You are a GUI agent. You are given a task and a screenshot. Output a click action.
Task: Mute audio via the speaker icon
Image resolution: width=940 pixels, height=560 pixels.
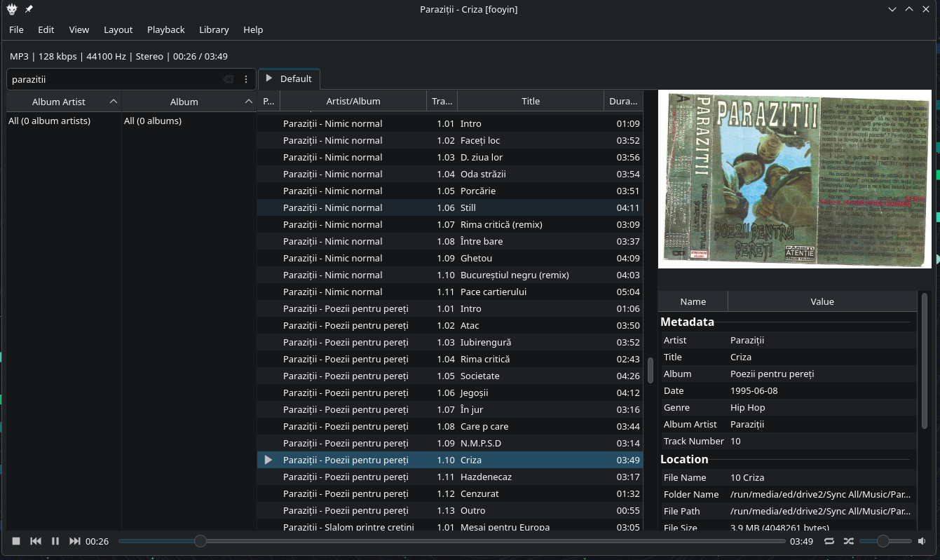click(922, 541)
